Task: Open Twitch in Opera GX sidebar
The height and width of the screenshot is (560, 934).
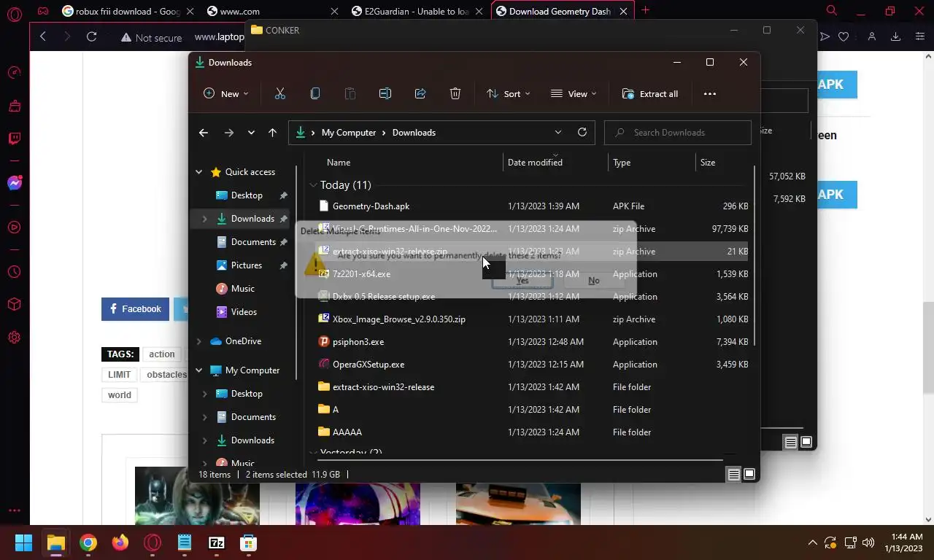Action: [14, 139]
